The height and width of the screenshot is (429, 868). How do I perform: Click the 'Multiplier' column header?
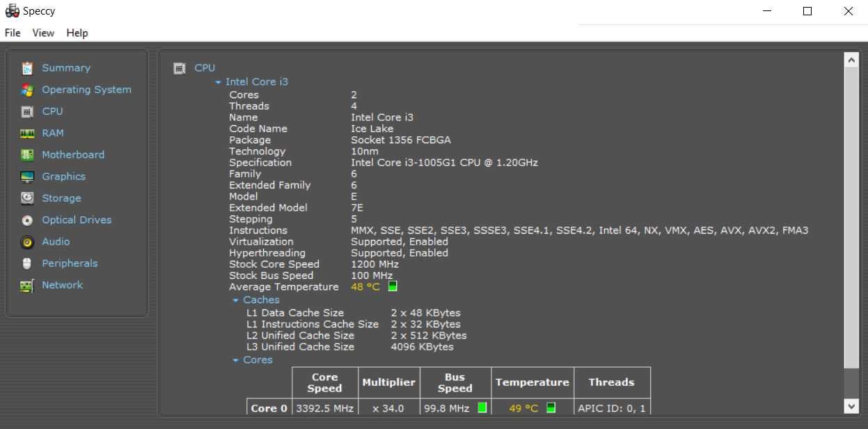pyautogui.click(x=388, y=382)
